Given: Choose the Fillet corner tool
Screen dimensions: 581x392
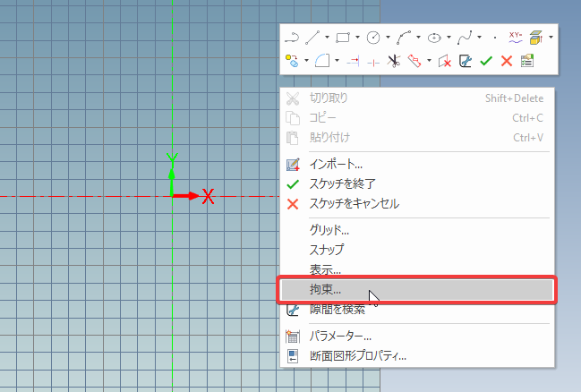Looking at the screenshot, I should [322, 61].
